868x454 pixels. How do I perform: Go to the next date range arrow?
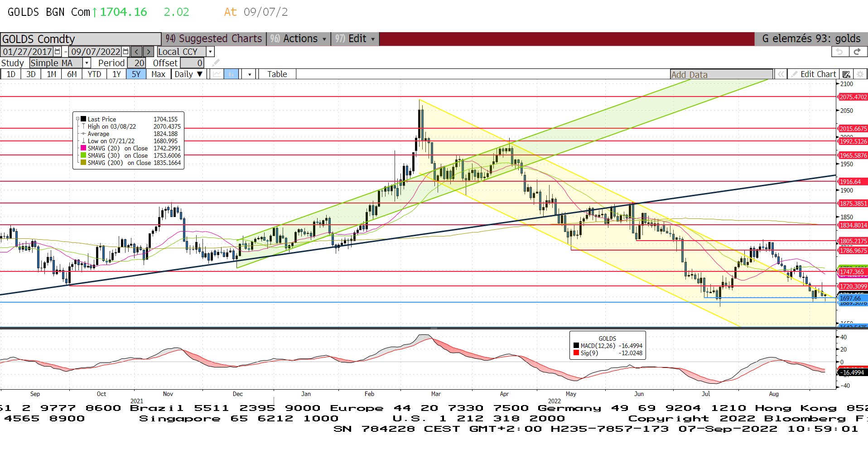(x=149, y=52)
